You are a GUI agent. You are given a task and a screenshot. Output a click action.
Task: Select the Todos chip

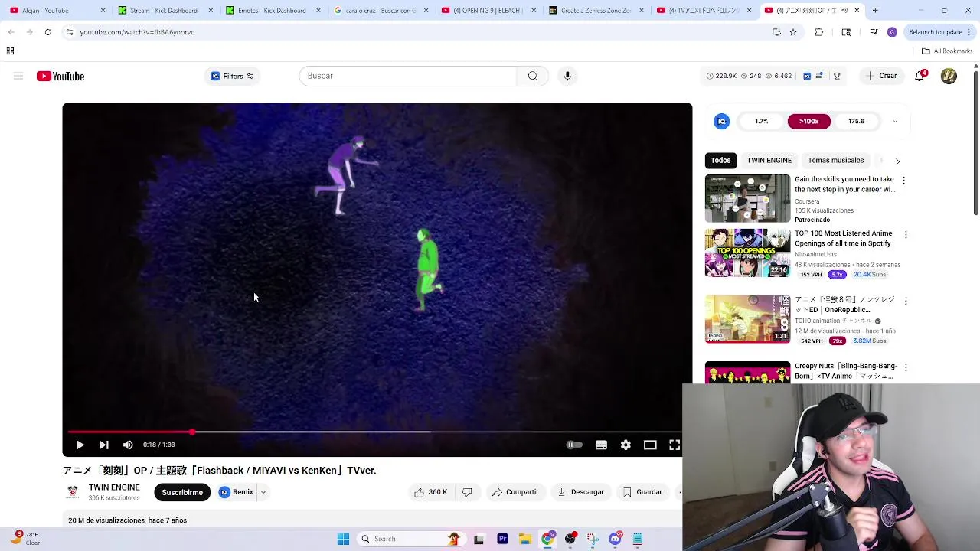click(720, 160)
